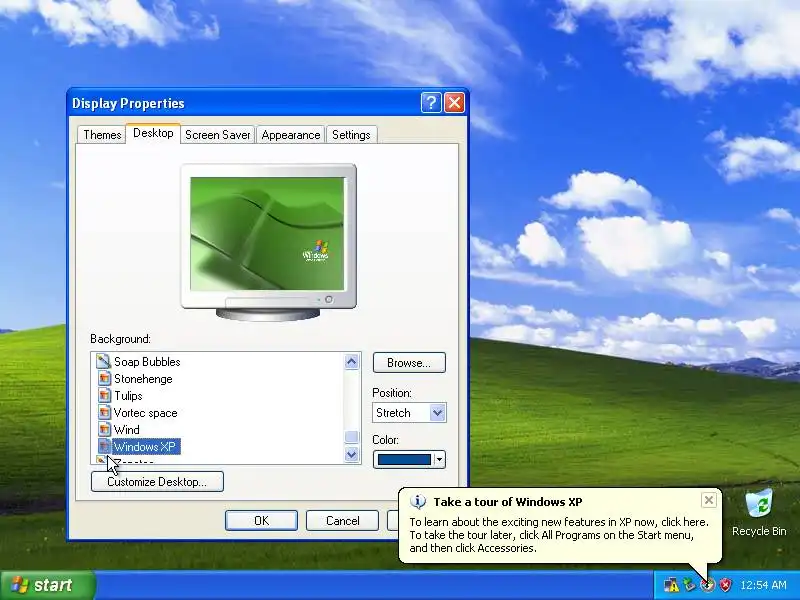This screenshot has width=800, height=600.
Task: Click the tour balloon message text
Action: pos(559,535)
